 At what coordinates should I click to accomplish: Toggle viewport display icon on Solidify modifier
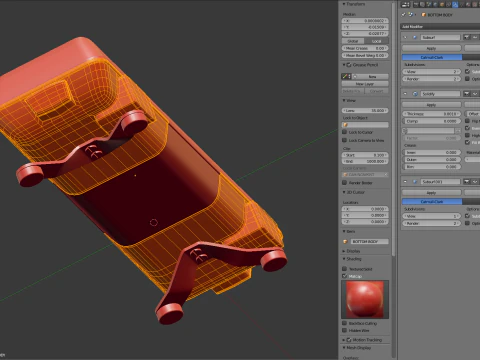coord(475,94)
